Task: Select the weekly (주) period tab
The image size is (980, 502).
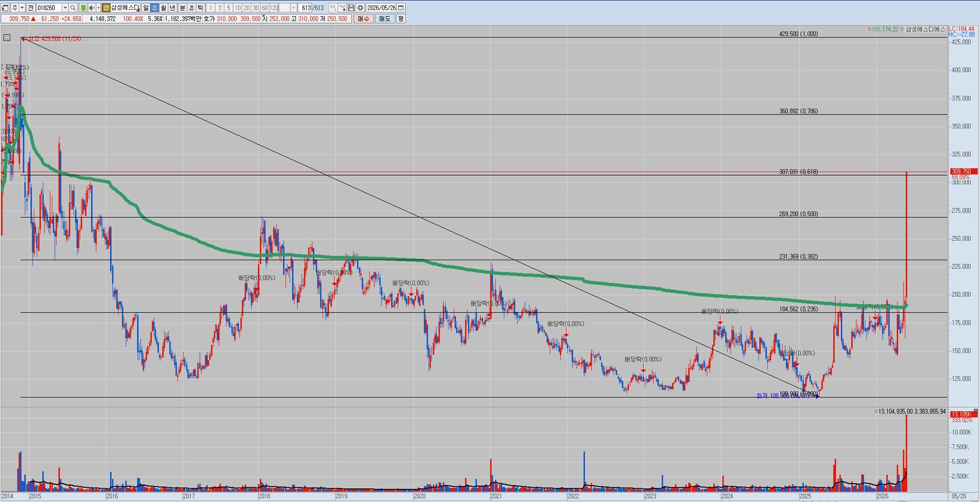Action: (155, 8)
